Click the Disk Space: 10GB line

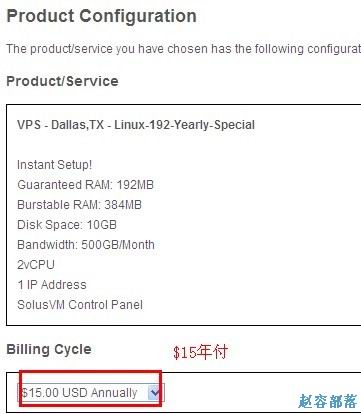tap(67, 225)
